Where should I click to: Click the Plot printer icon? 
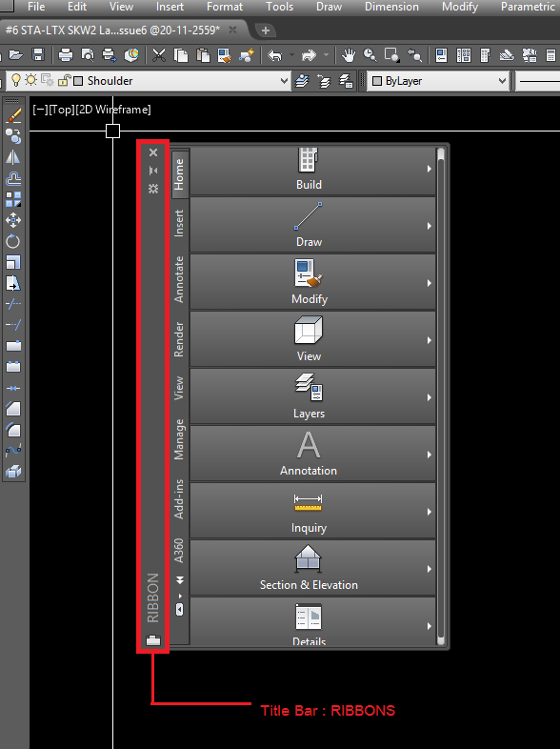(x=66, y=55)
